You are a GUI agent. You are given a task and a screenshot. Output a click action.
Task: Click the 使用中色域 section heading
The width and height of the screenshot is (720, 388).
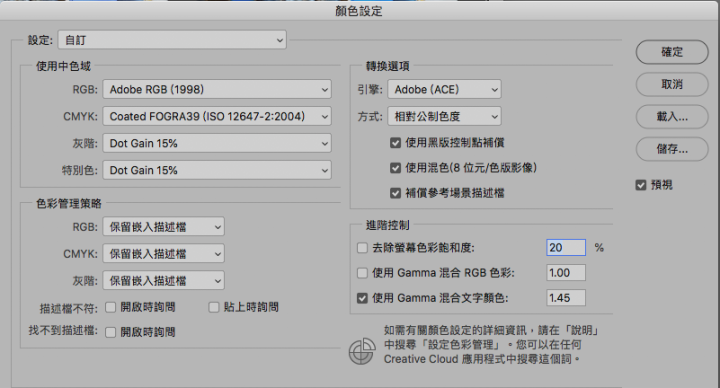[x=63, y=67]
